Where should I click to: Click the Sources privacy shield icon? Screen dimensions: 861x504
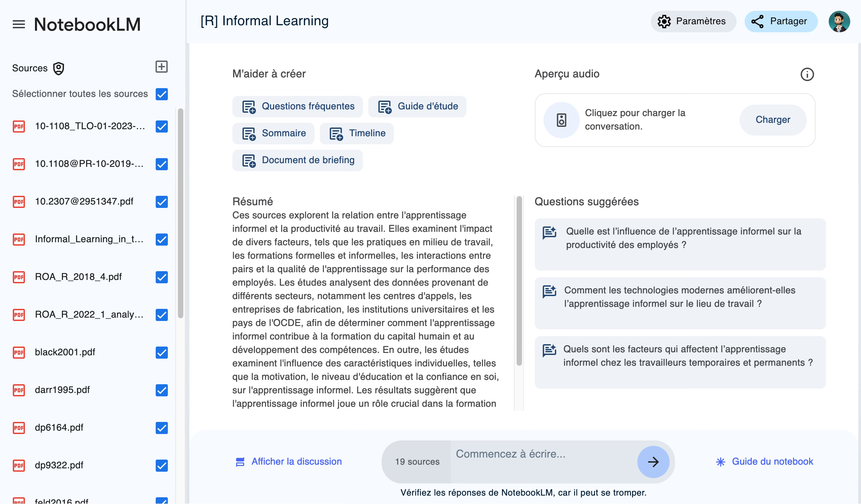pyautogui.click(x=59, y=68)
